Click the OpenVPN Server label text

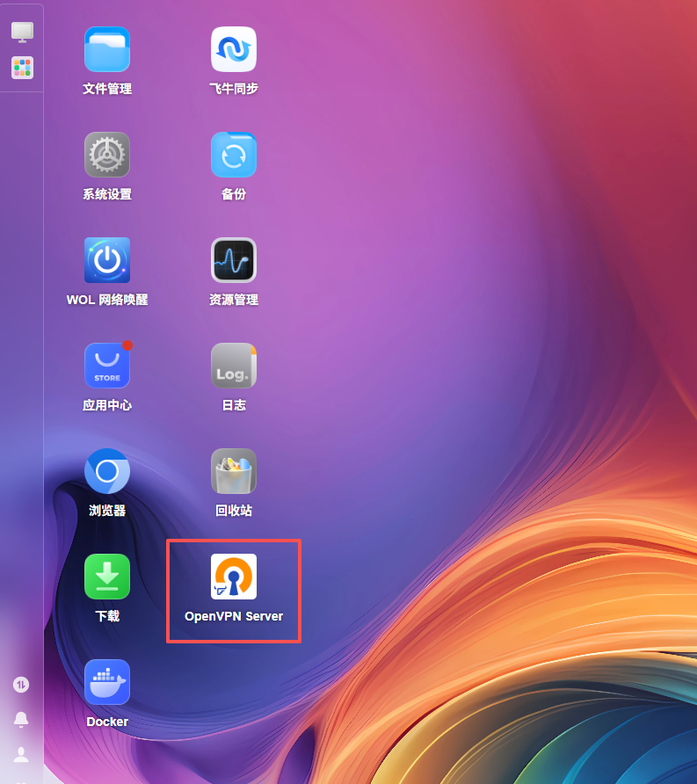coord(234,616)
